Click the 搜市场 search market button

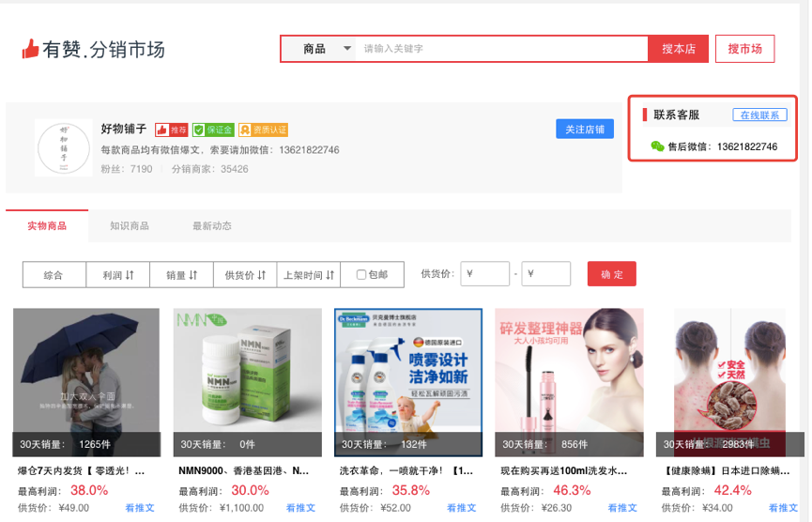[744, 49]
